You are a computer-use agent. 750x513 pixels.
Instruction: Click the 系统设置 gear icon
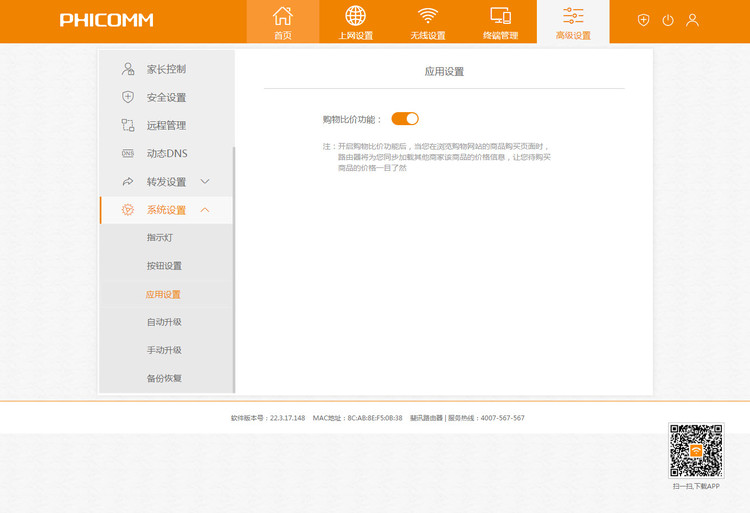click(x=128, y=209)
